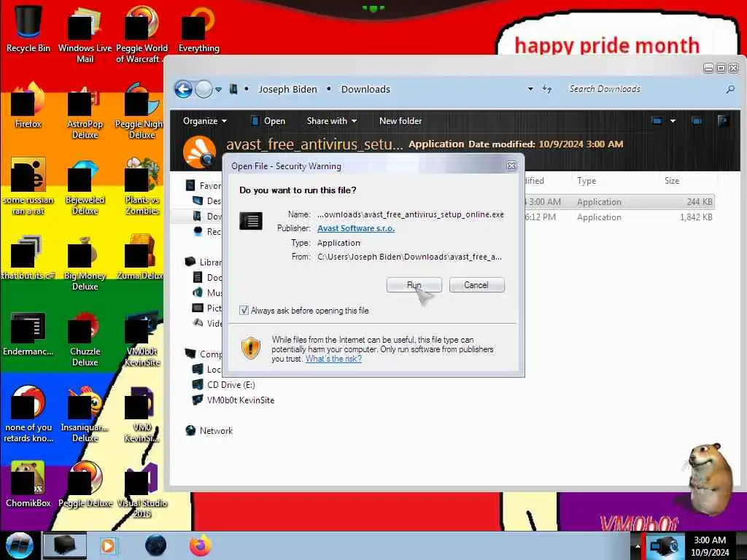The image size is (747, 560).
Task: Click the Explorer taskbar button
Action: (x=65, y=545)
